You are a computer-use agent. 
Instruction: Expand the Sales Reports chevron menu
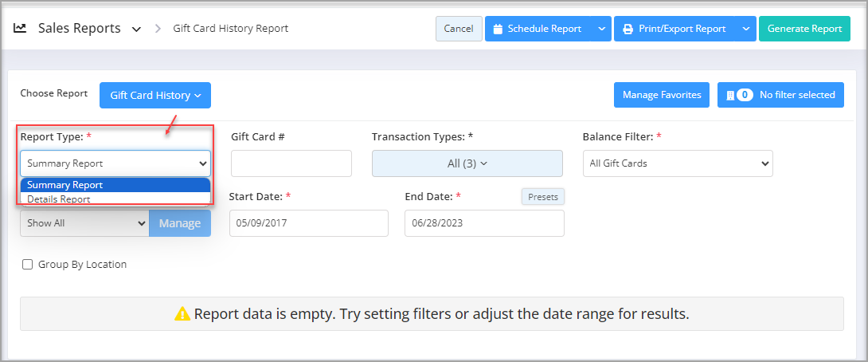coord(136,29)
